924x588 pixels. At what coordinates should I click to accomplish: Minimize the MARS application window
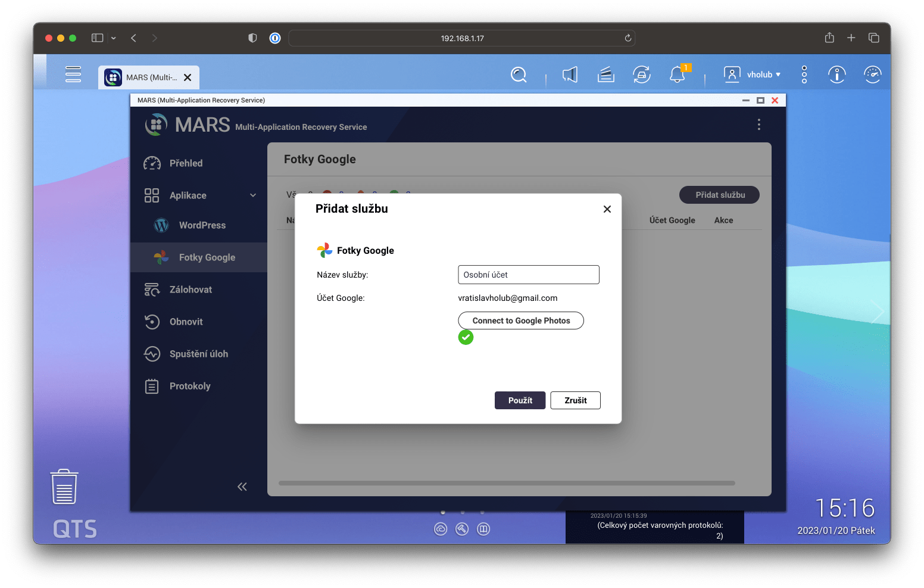tap(746, 101)
